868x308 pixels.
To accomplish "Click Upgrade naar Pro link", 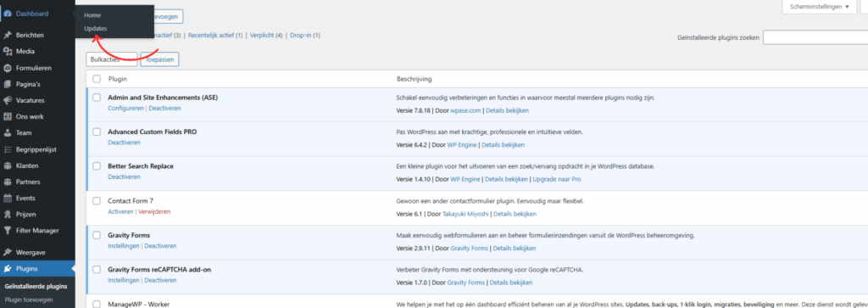I will tap(557, 180).
